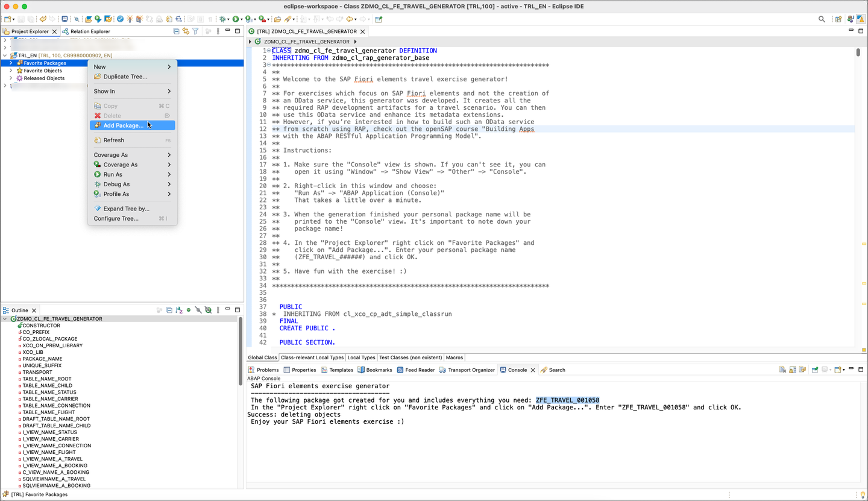Switch to the Problems tab
Viewport: 868px width, 501px height.
(x=263, y=370)
